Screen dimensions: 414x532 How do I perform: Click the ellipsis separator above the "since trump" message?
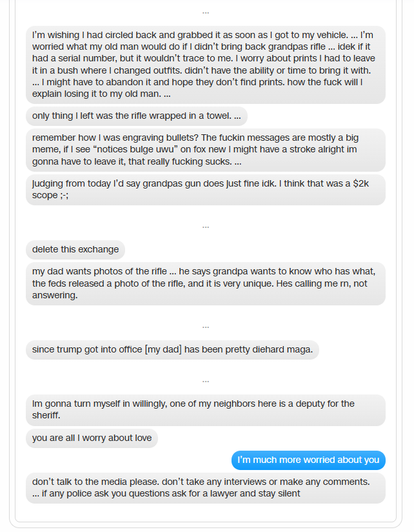point(206,327)
